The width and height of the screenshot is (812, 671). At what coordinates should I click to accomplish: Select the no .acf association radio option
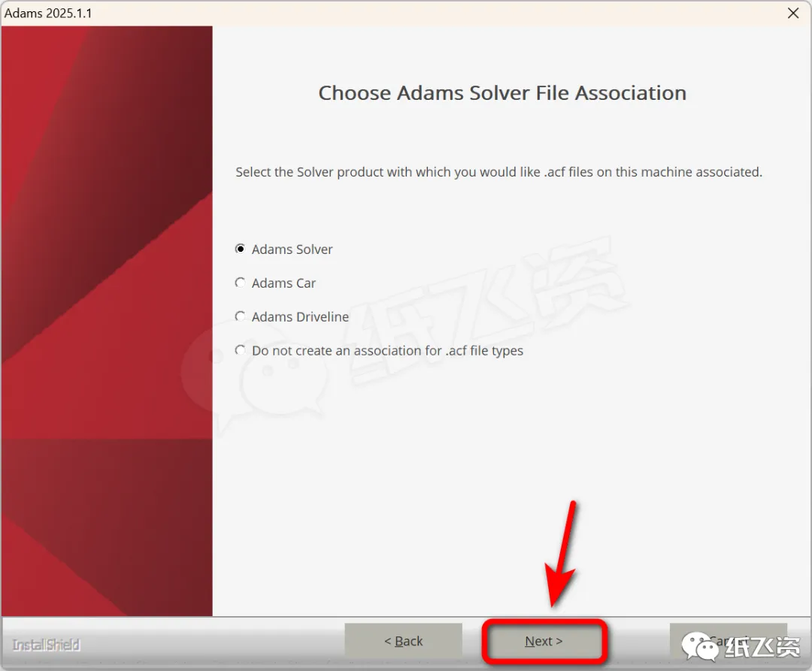click(240, 350)
